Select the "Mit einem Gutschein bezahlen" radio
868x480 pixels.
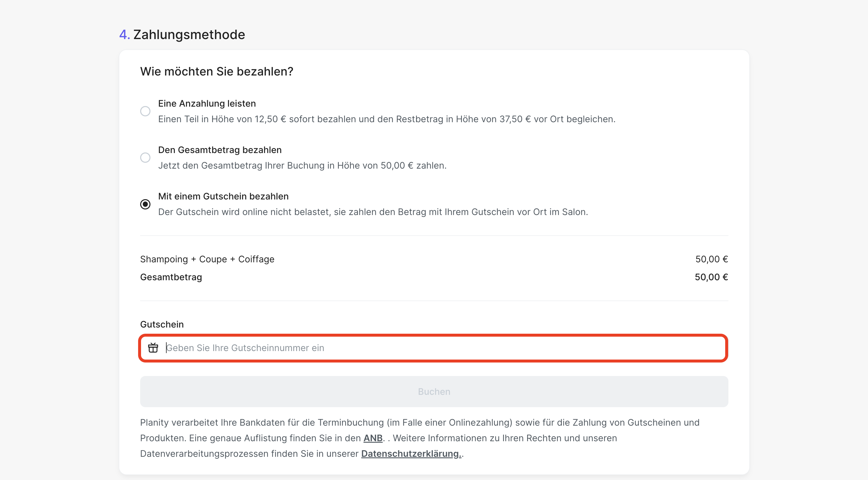pos(145,204)
